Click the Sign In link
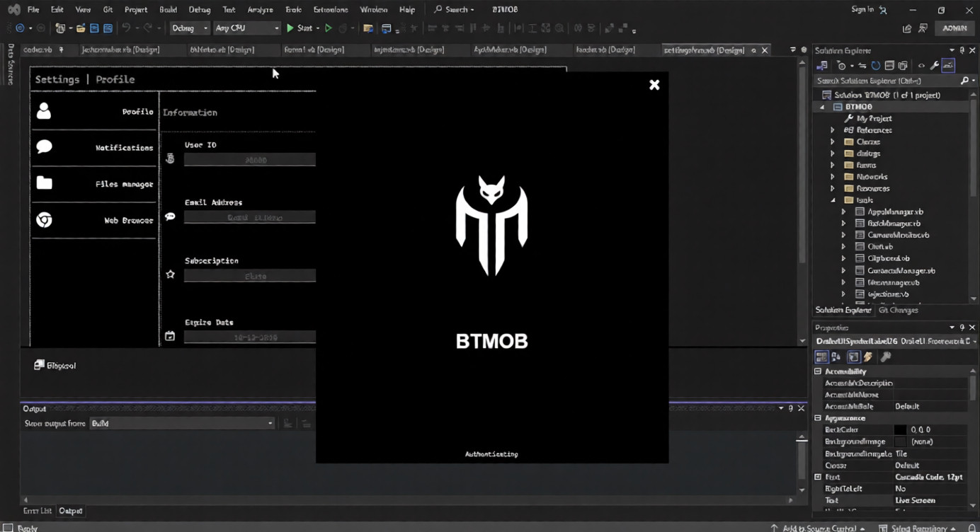Screen dimensions: 980x532 [862, 9]
